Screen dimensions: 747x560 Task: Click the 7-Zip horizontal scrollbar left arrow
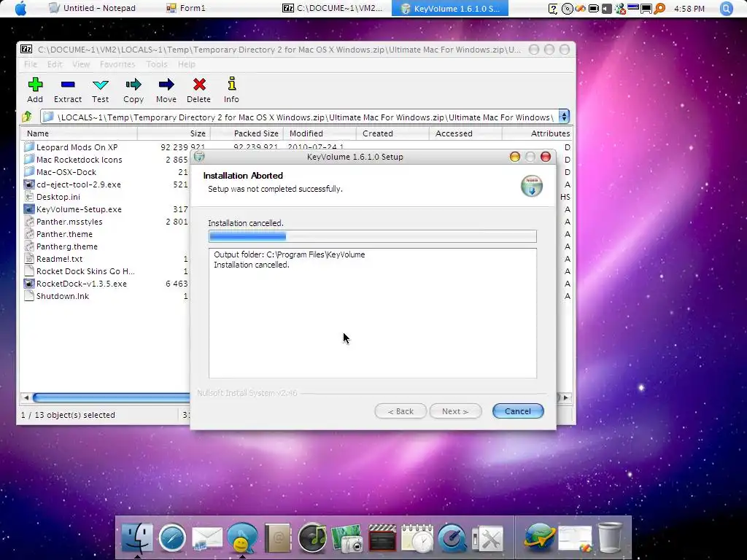tap(26, 397)
